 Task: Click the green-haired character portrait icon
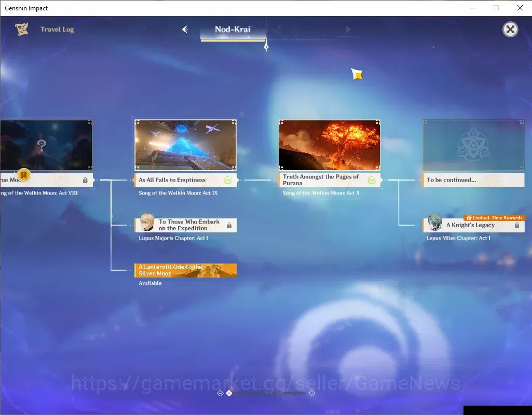tap(434, 222)
